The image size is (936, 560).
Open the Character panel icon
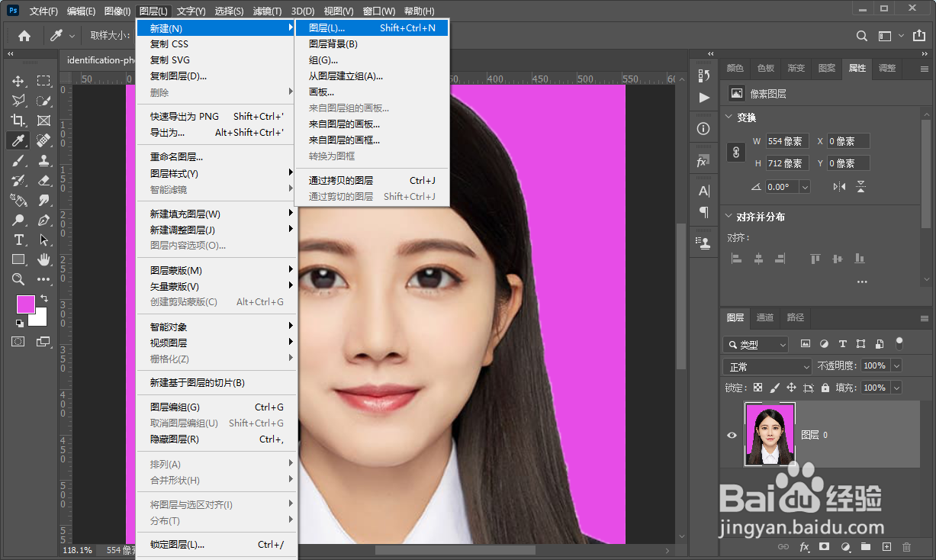click(x=703, y=191)
